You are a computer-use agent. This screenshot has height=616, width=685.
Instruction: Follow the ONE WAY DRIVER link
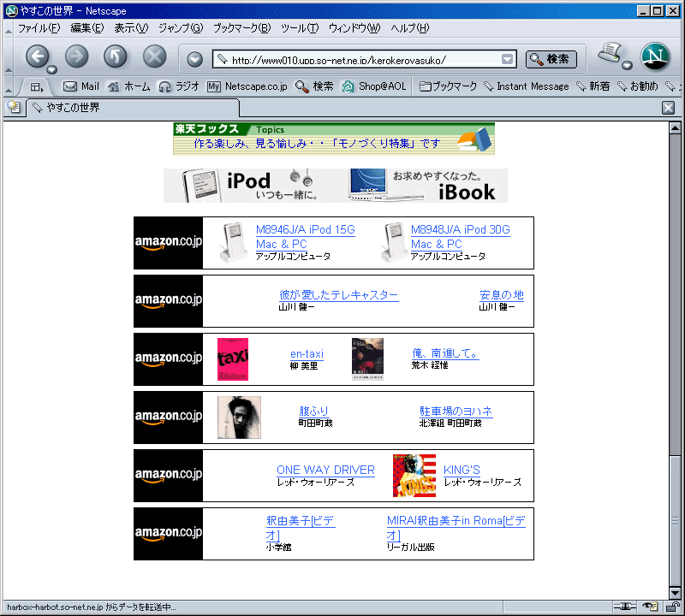pos(325,470)
